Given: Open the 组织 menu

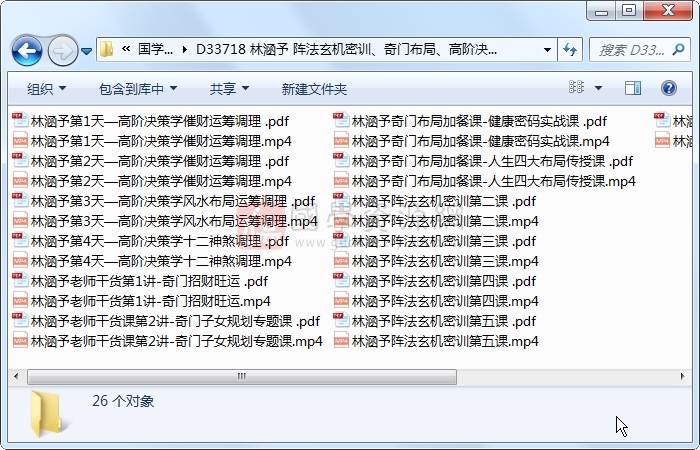Looking at the screenshot, I should tap(46, 89).
